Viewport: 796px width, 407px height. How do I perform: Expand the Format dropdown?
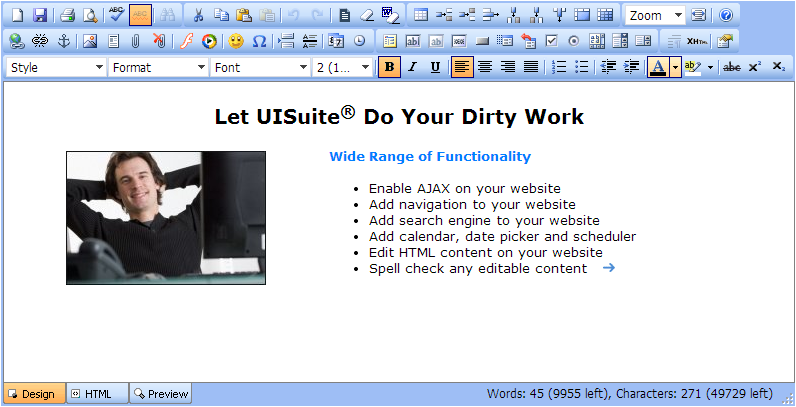[x=158, y=67]
